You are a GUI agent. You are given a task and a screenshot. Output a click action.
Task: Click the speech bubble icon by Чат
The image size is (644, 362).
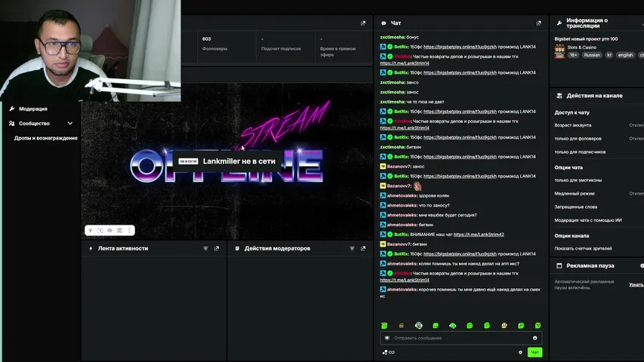(384, 23)
